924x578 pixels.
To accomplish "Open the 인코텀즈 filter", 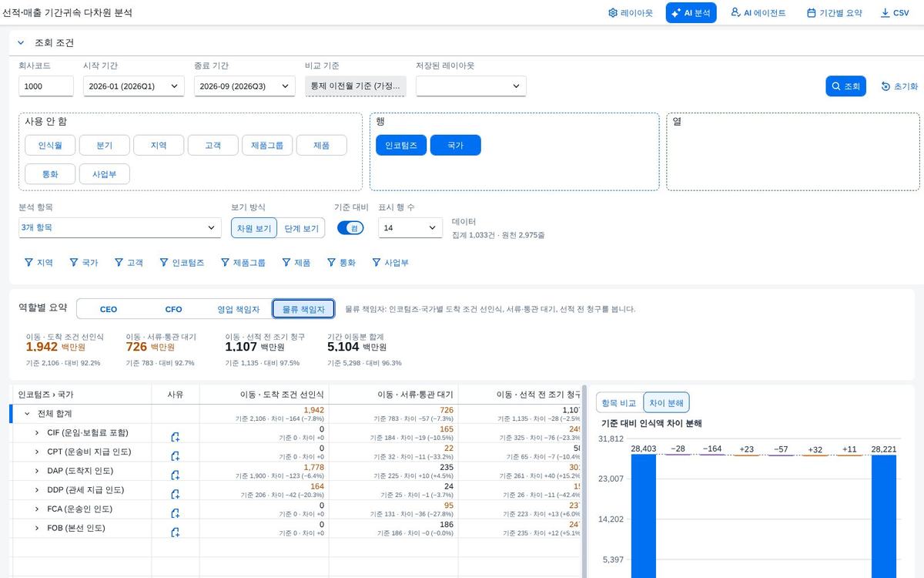I will click(x=182, y=263).
